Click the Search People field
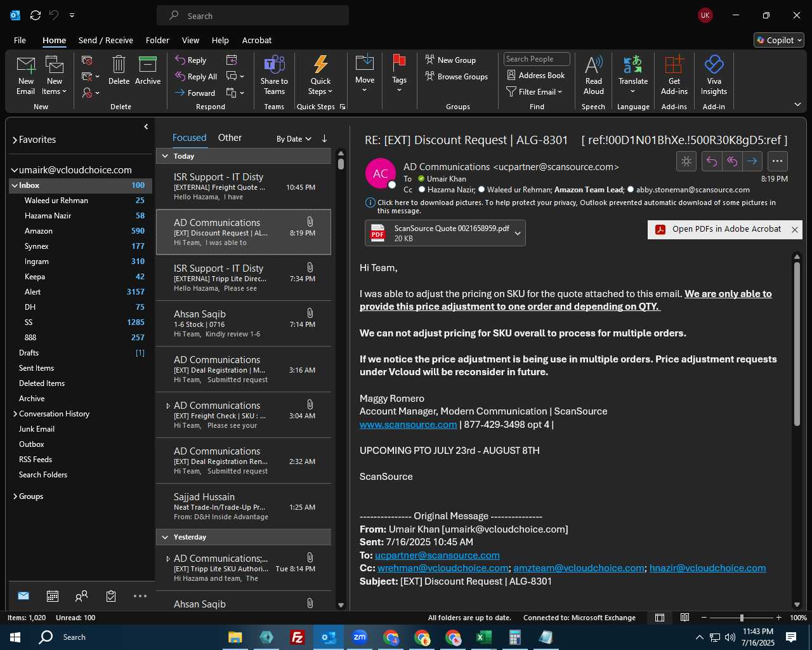 [537, 59]
